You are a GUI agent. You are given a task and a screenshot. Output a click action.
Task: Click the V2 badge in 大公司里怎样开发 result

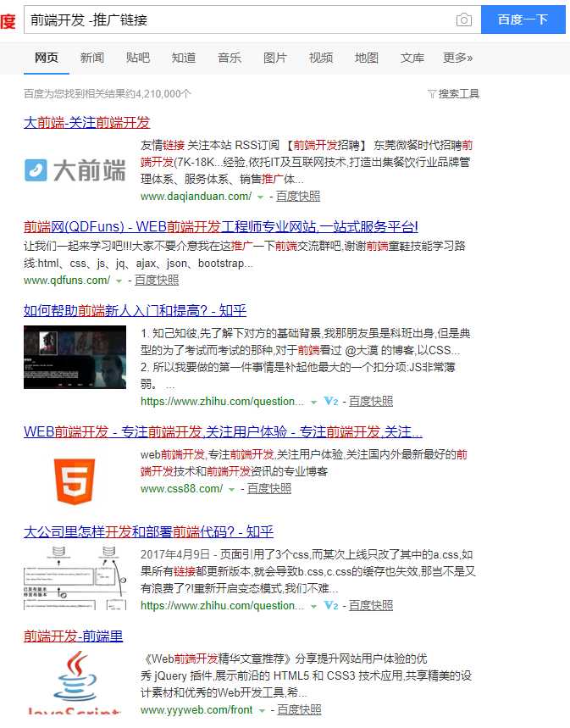click(x=331, y=605)
